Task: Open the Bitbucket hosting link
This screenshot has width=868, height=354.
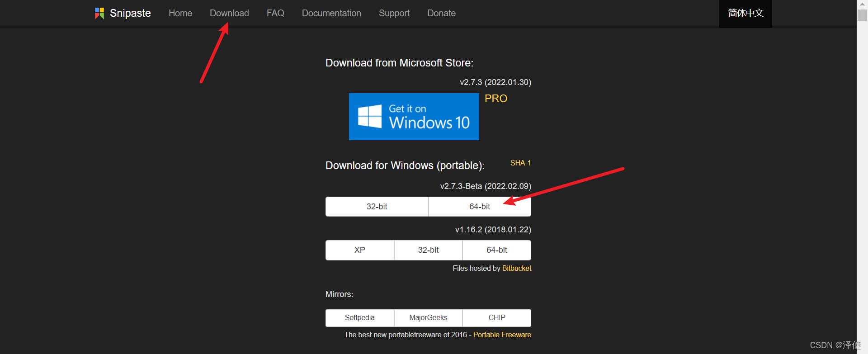Action: pos(517,268)
